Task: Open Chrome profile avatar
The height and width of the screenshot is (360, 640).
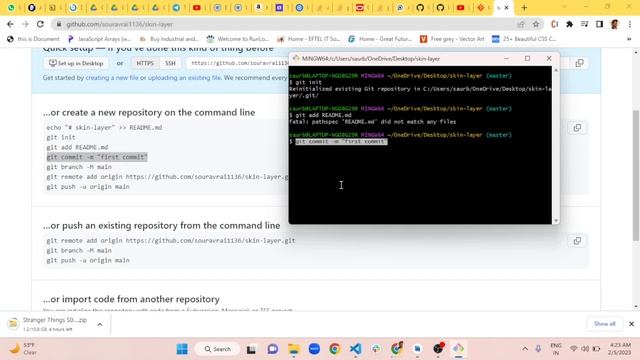Action: (x=615, y=24)
